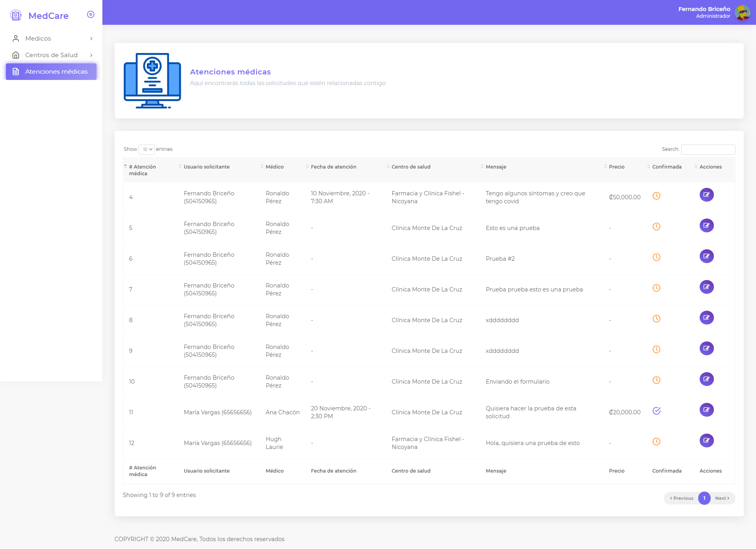Sort table by Precio column
This screenshot has width=756, height=549.
616,167
